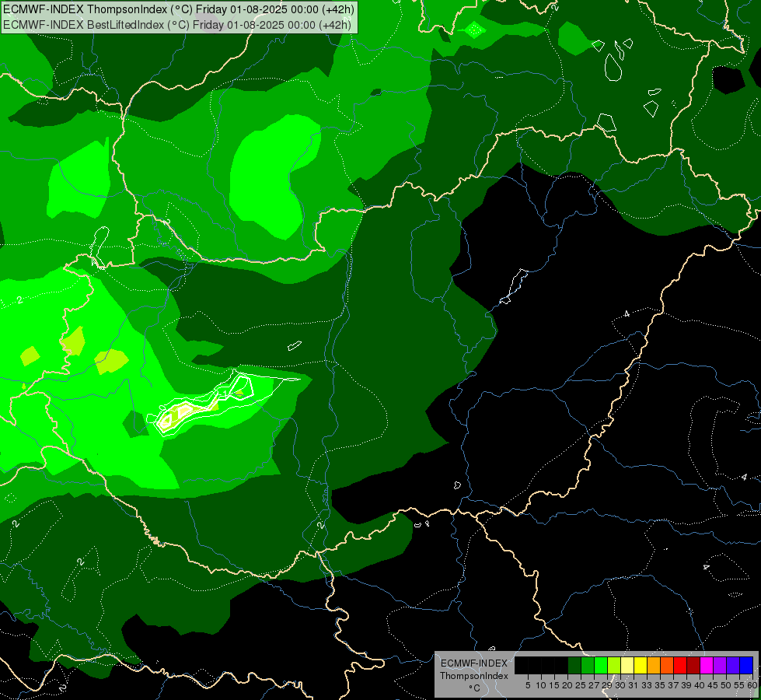
Task: Click the legend tick label 30
Action: [620, 685]
